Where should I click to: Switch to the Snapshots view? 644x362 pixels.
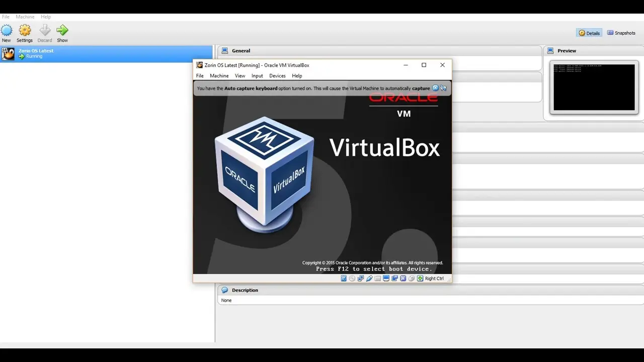(621, 33)
